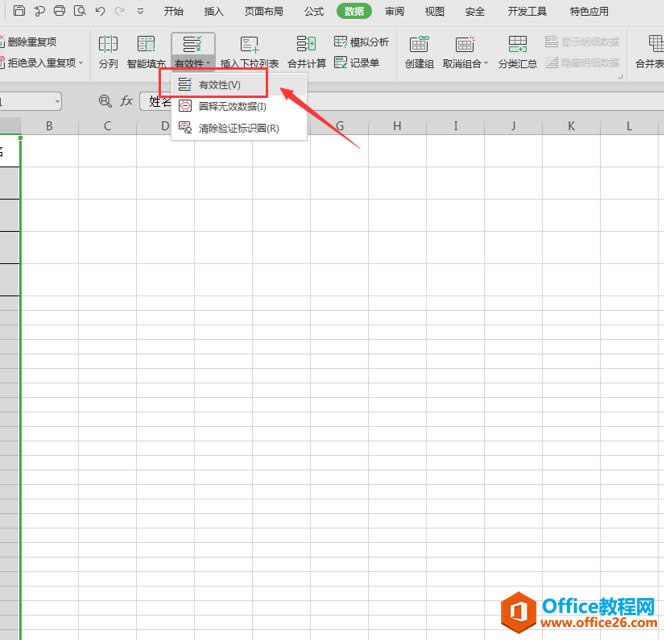Click the Save icon in quick toolbar
This screenshot has height=640, width=664.
pos(19,10)
